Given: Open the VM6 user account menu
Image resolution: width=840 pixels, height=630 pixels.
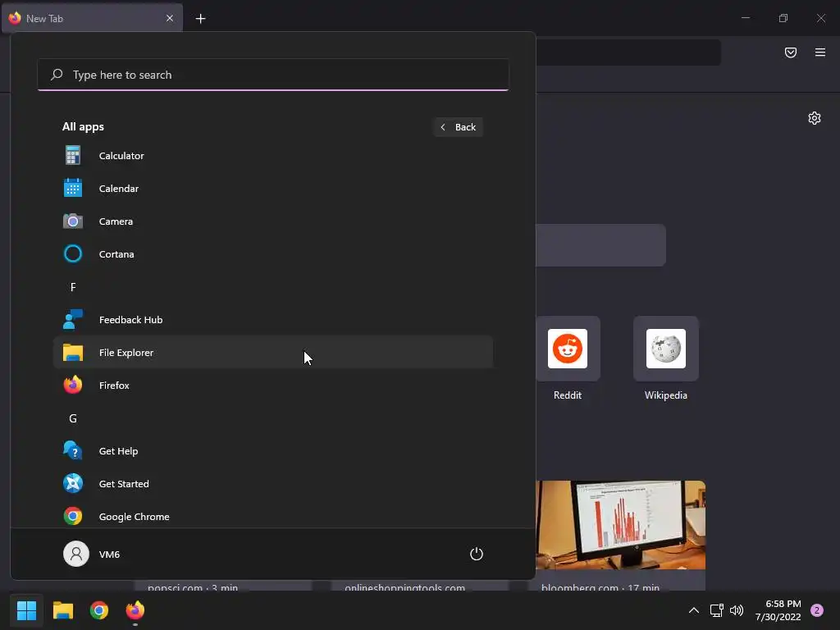Looking at the screenshot, I should point(92,554).
